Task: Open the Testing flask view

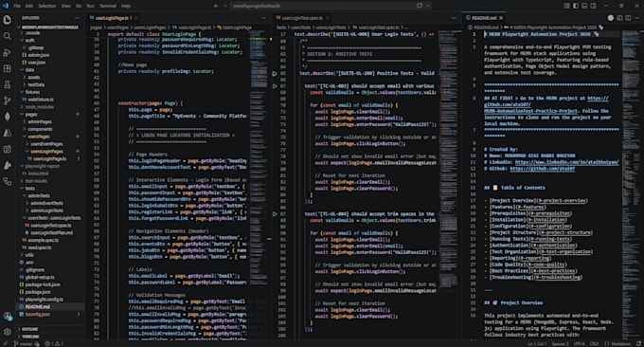Action: point(7,84)
